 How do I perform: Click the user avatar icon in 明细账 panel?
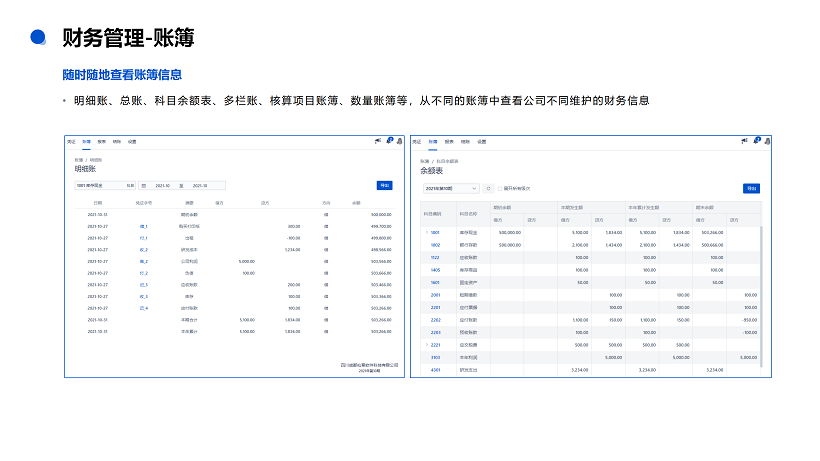click(x=400, y=141)
